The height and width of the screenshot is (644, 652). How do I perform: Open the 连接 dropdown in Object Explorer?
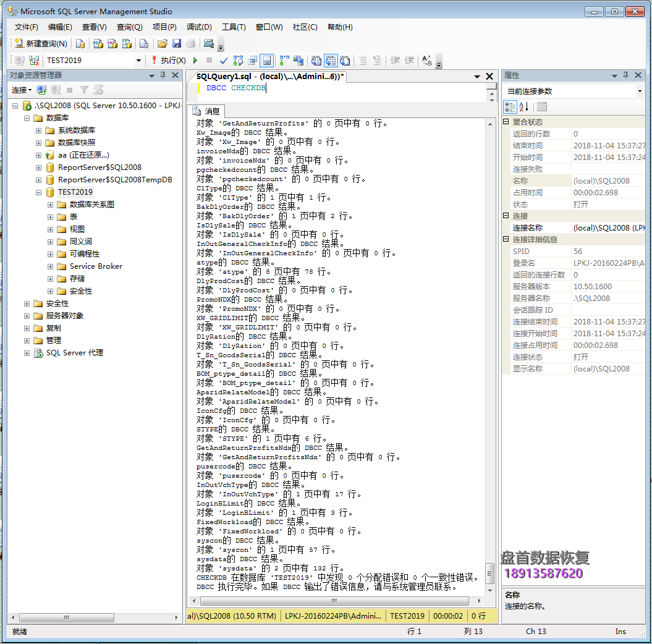[22, 90]
